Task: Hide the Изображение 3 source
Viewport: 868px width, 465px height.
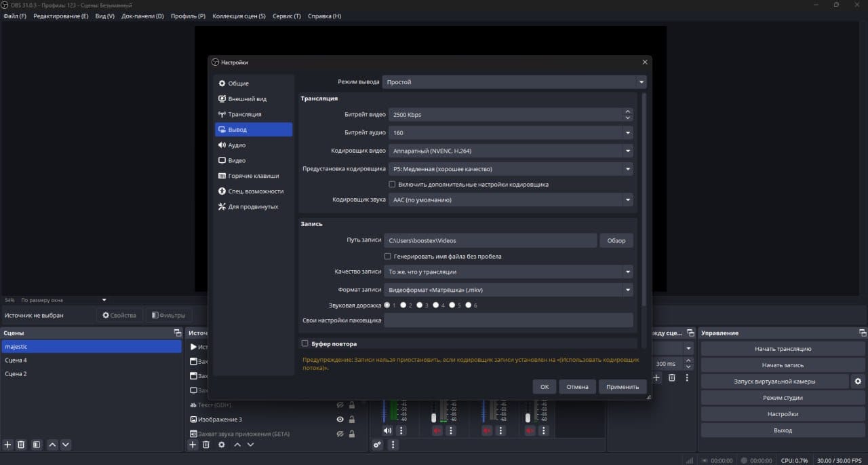Action: point(340,420)
